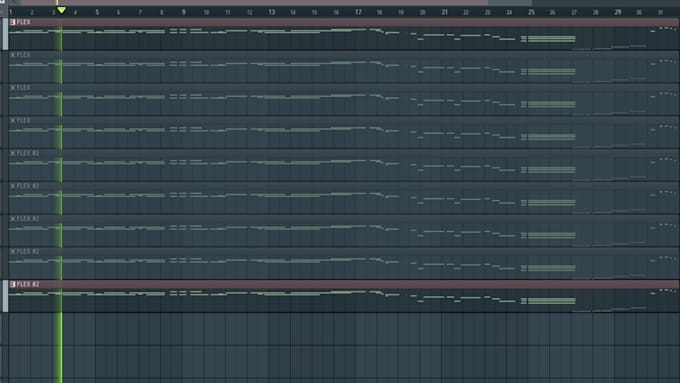Click bar 13 on the timeline ruler
The image size is (680, 383).
271,12
